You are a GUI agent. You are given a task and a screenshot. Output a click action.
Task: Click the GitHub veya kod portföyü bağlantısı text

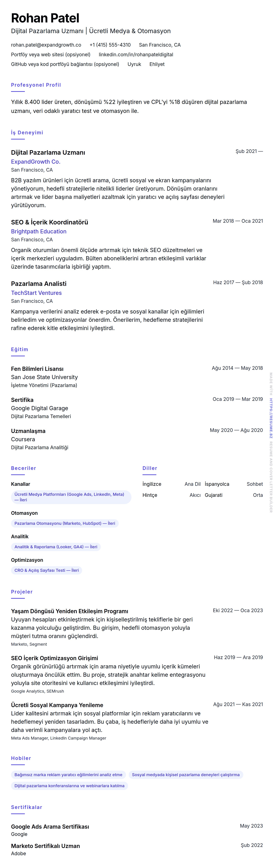65,64
